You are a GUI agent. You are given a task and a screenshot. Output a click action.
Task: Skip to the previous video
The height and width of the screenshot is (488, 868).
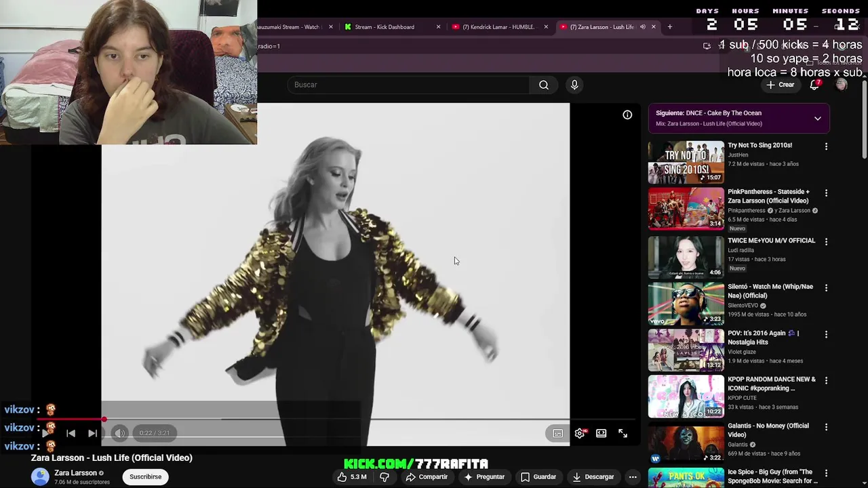[x=71, y=433]
